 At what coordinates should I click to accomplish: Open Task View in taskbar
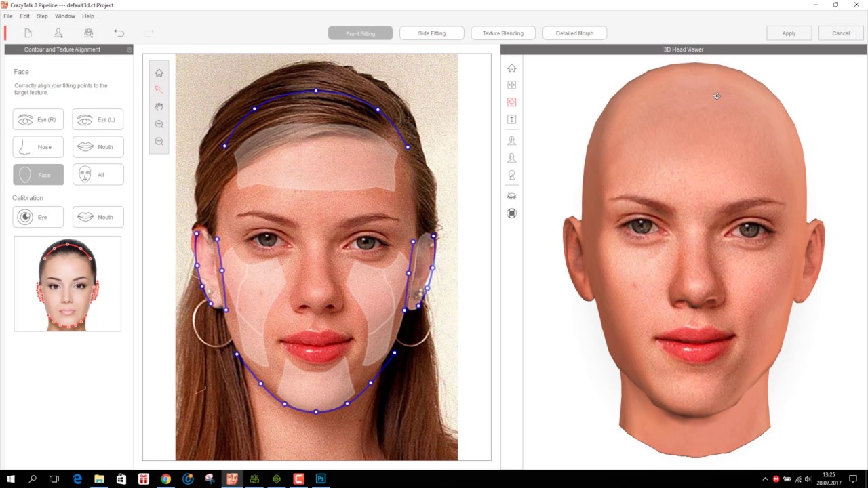(54, 479)
